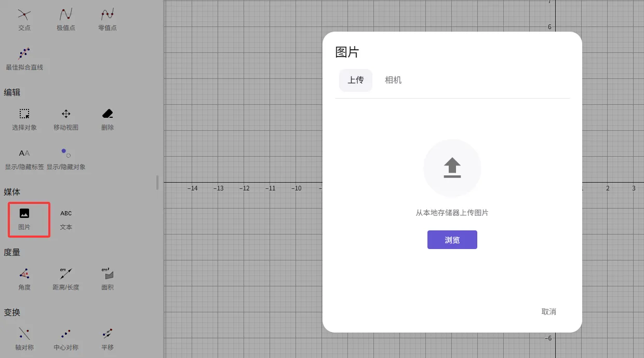This screenshot has height=358, width=644.
Task: Open the 上传 upload tab
Action: (356, 80)
